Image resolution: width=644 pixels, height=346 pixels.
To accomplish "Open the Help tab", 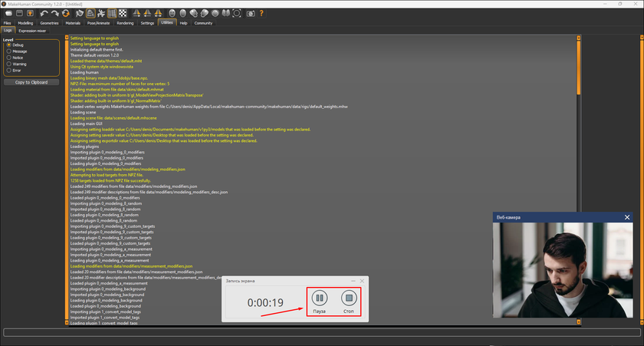I will [183, 23].
